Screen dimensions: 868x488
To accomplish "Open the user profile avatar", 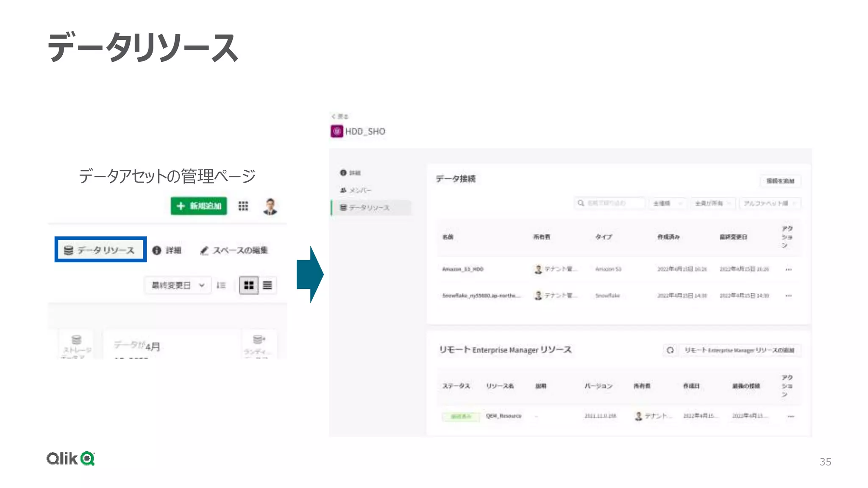I will tap(270, 206).
